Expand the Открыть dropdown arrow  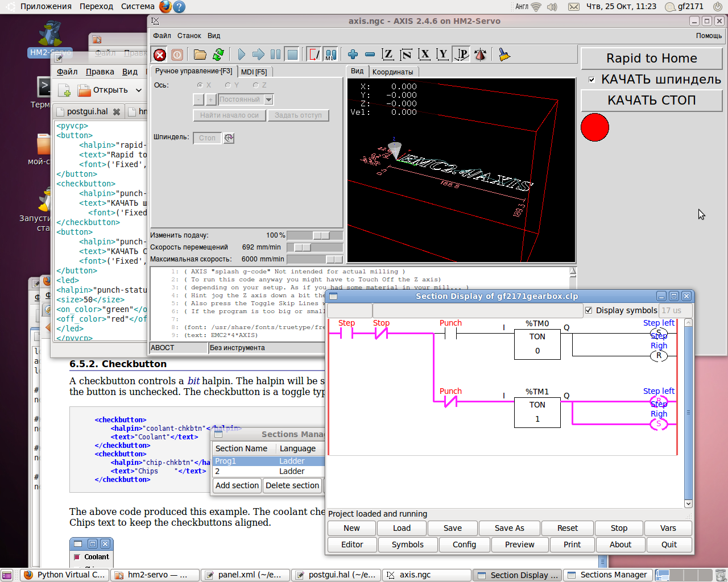139,90
